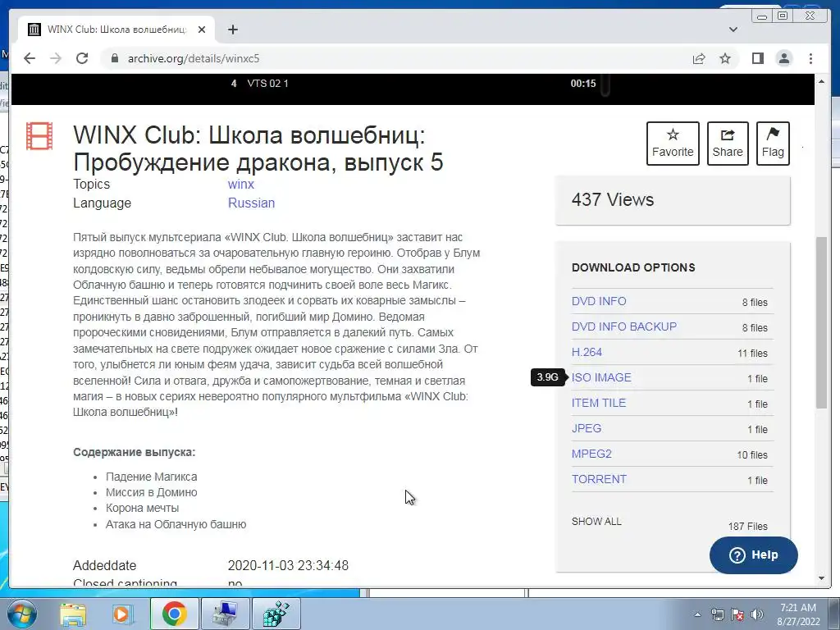The width and height of the screenshot is (840, 630).
Task: Open Chrome profile avatar
Action: point(783,58)
